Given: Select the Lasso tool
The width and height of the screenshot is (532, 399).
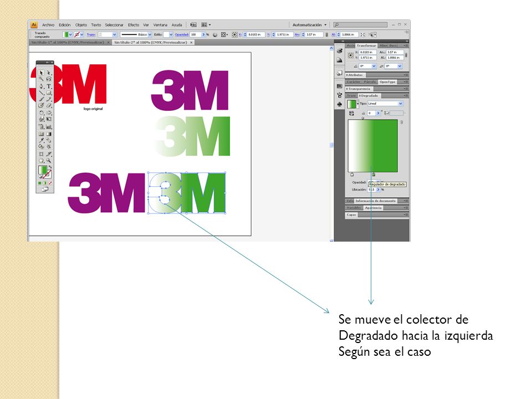Looking at the screenshot, I should point(49,79).
